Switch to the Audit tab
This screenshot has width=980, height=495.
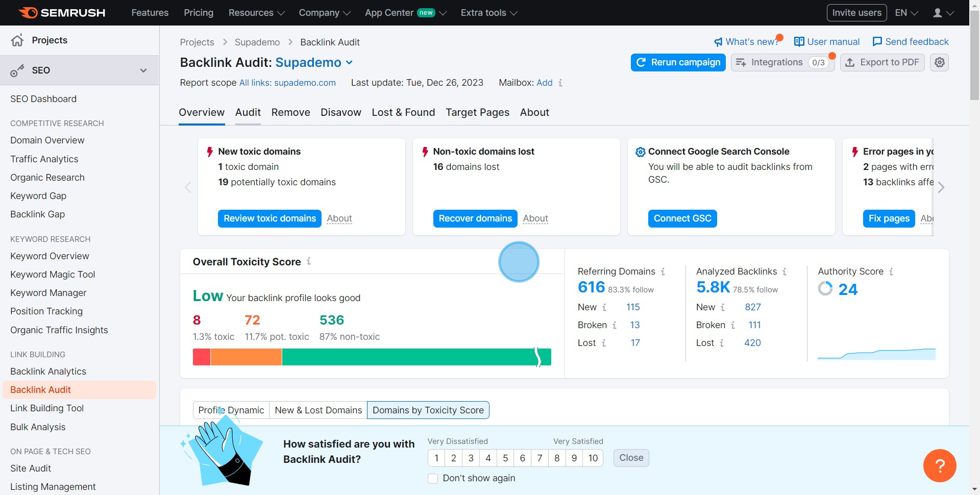point(248,112)
